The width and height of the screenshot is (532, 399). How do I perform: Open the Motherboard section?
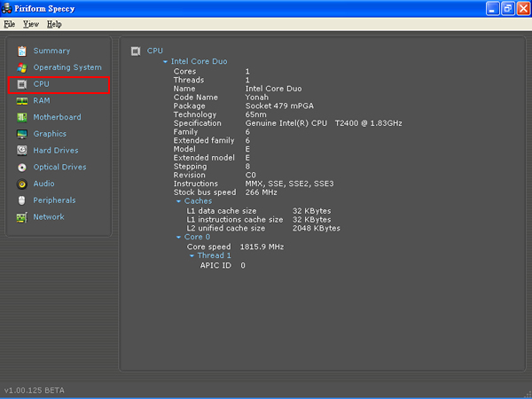tap(57, 117)
